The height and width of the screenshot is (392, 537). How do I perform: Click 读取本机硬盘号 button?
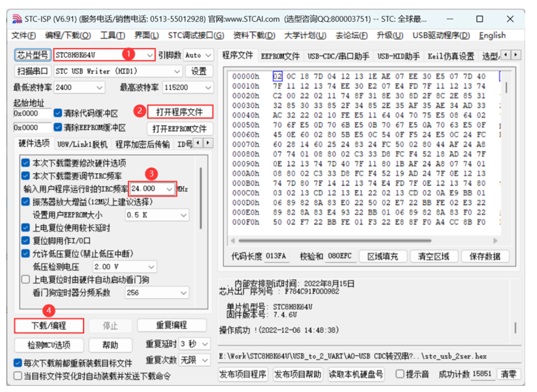[355, 374]
